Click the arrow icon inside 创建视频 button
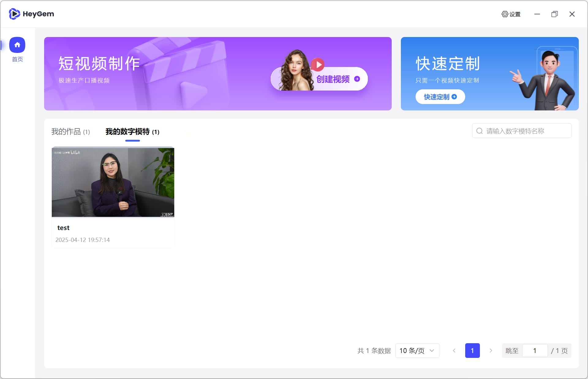This screenshot has height=379, width=588. click(357, 79)
